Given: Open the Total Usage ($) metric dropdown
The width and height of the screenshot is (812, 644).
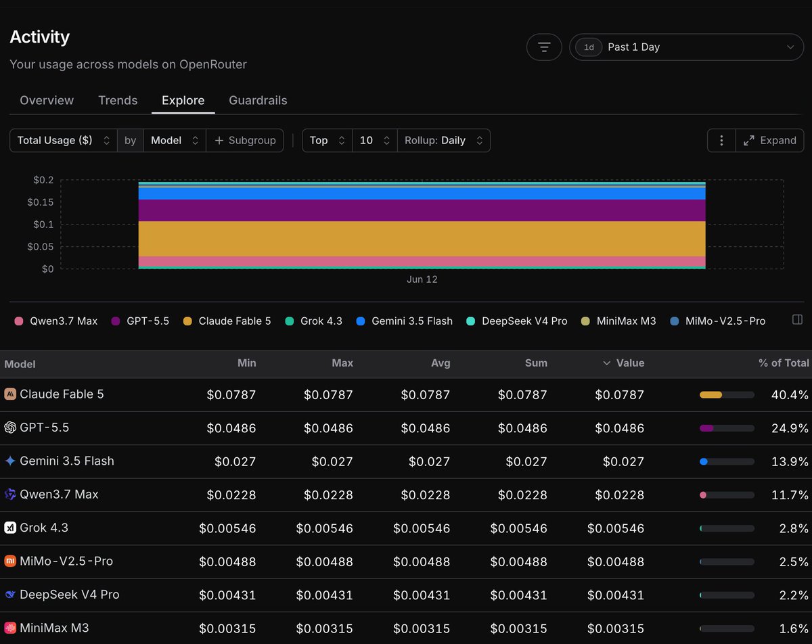Looking at the screenshot, I should click(x=64, y=140).
